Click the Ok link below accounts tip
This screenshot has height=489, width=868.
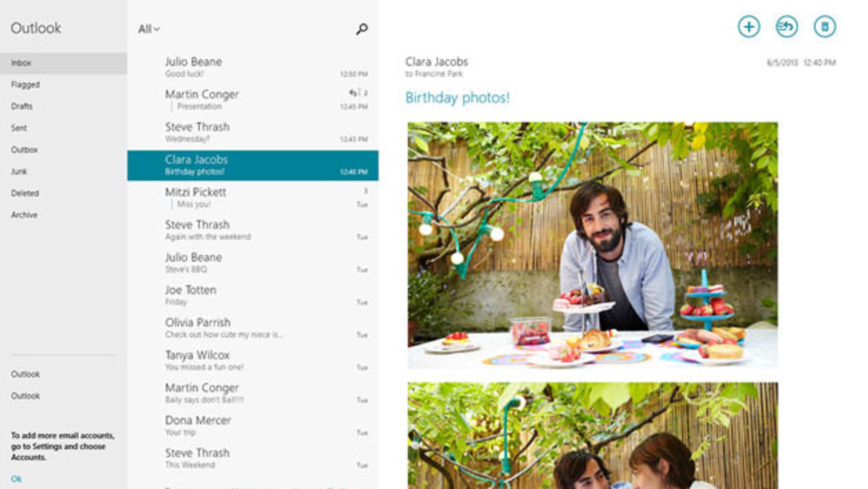pyautogui.click(x=16, y=479)
